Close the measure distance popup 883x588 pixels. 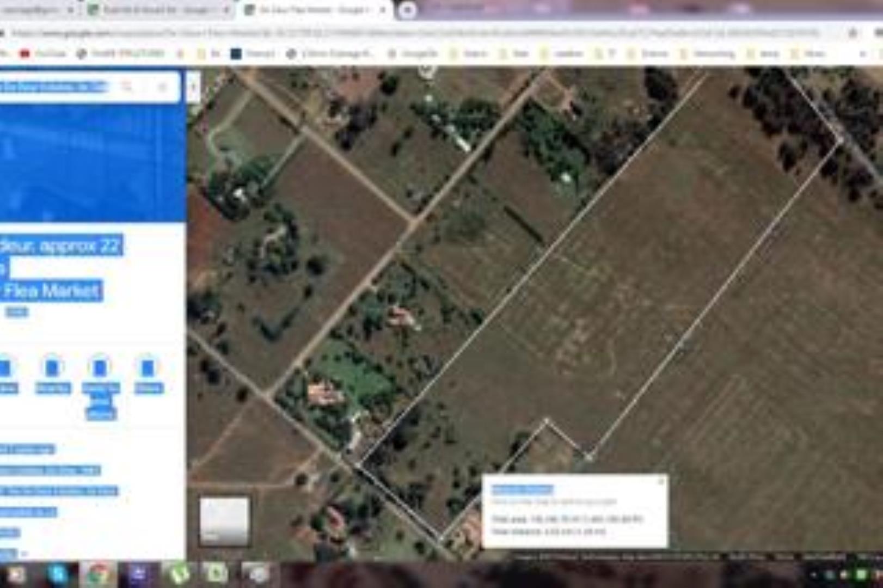pyautogui.click(x=661, y=481)
